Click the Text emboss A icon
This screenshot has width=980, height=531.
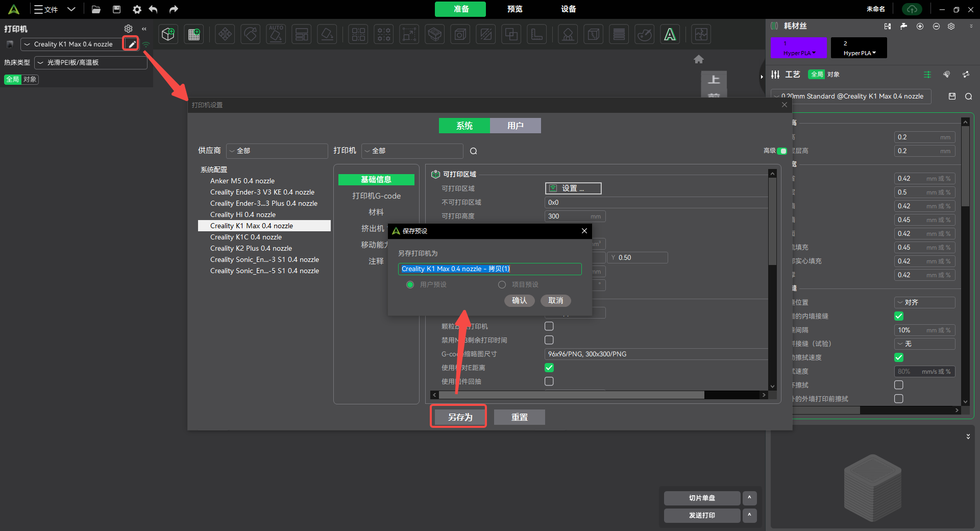click(670, 34)
